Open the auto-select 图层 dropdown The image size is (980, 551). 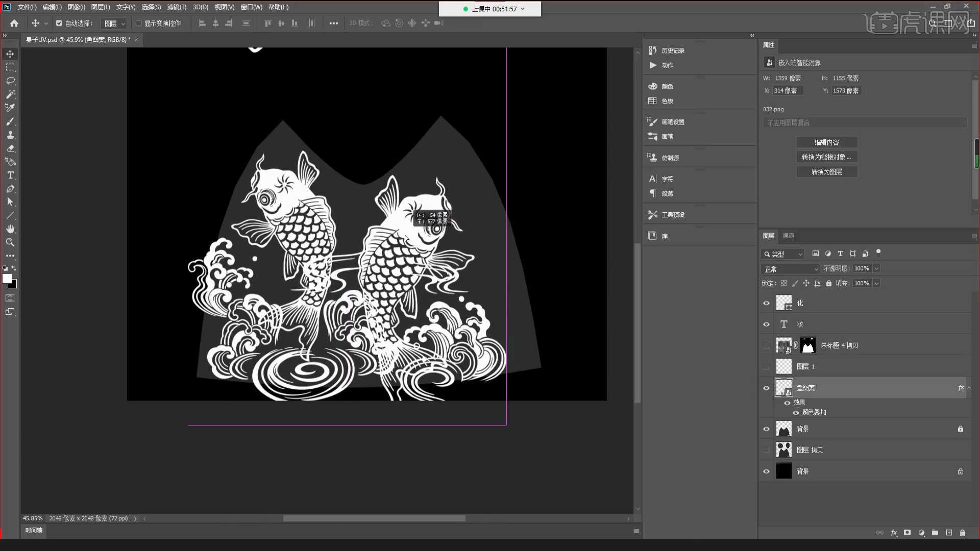point(114,23)
